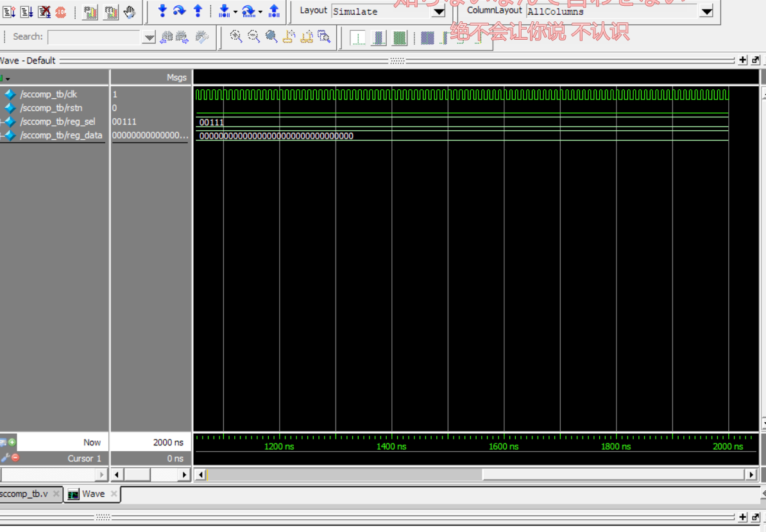This screenshot has width=766, height=532.
Task: Click the green insert cursor plus icon
Action: [12, 442]
